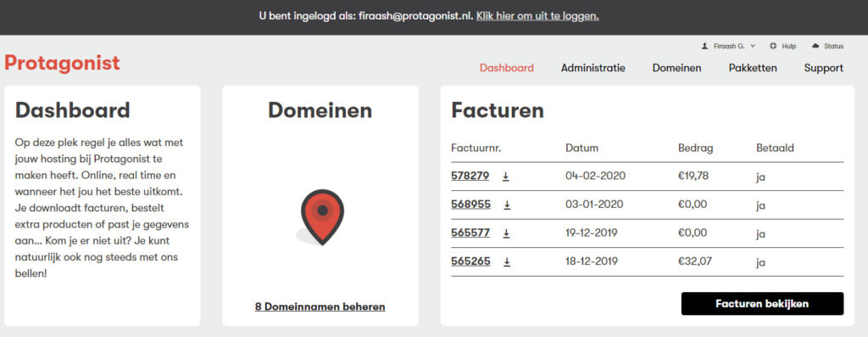868x337 pixels.
Task: Click the Status cloud icon
Action: [815, 46]
